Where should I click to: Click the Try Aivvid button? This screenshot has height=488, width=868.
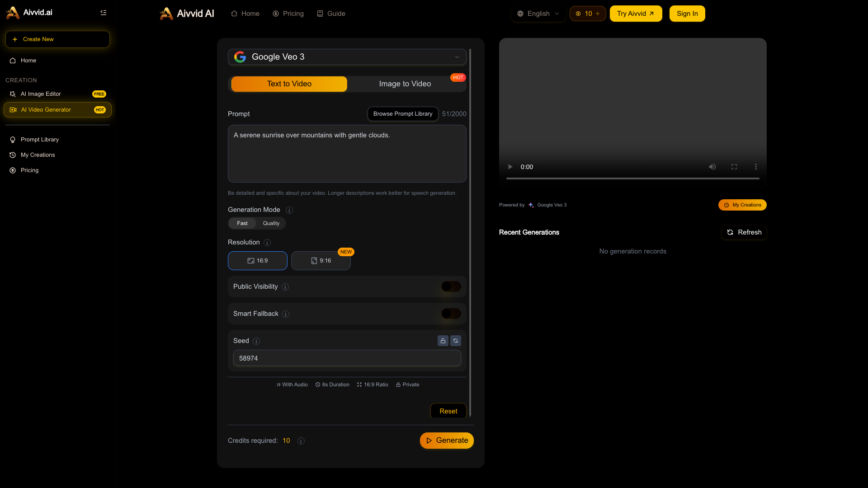(636, 14)
